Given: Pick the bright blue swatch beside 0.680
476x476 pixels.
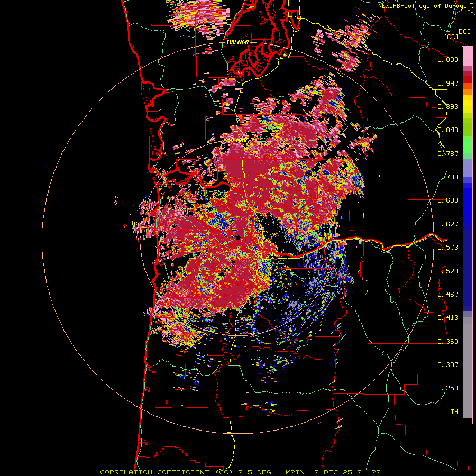Looking at the screenshot, I should (x=467, y=204).
